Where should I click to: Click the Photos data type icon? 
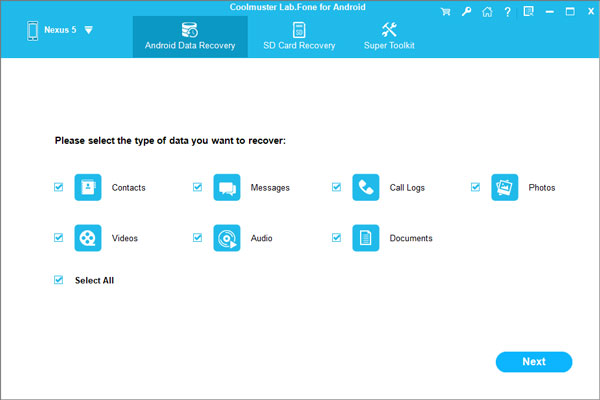point(505,187)
